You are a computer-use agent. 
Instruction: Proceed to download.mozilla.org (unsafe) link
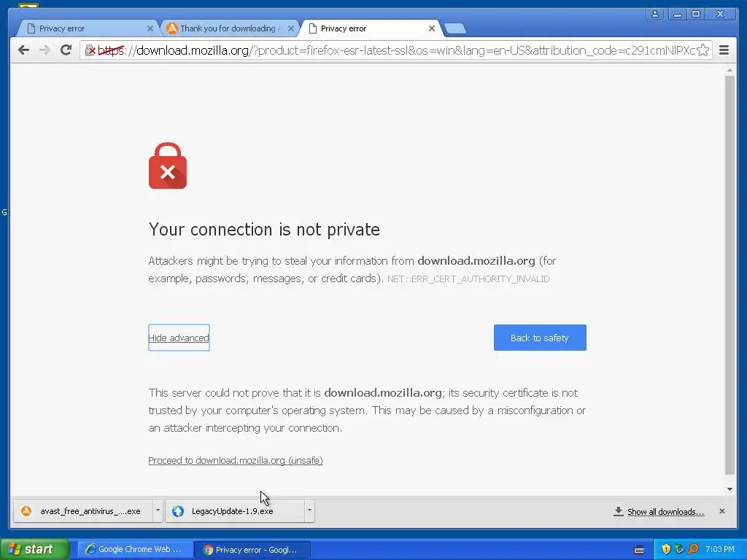tap(236, 461)
